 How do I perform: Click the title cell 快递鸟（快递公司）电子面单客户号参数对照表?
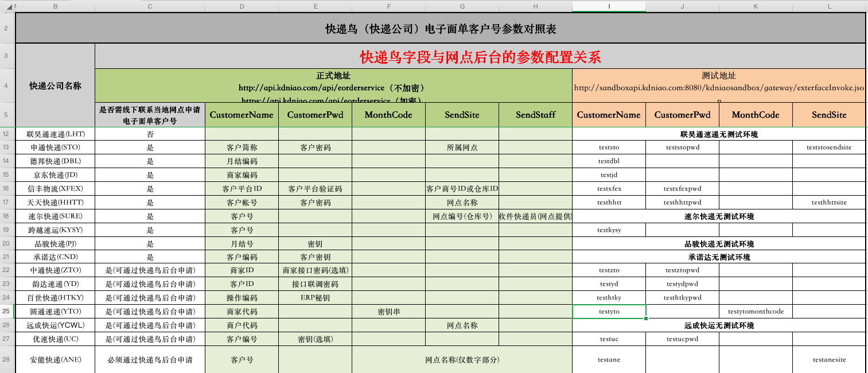pyautogui.click(x=441, y=29)
